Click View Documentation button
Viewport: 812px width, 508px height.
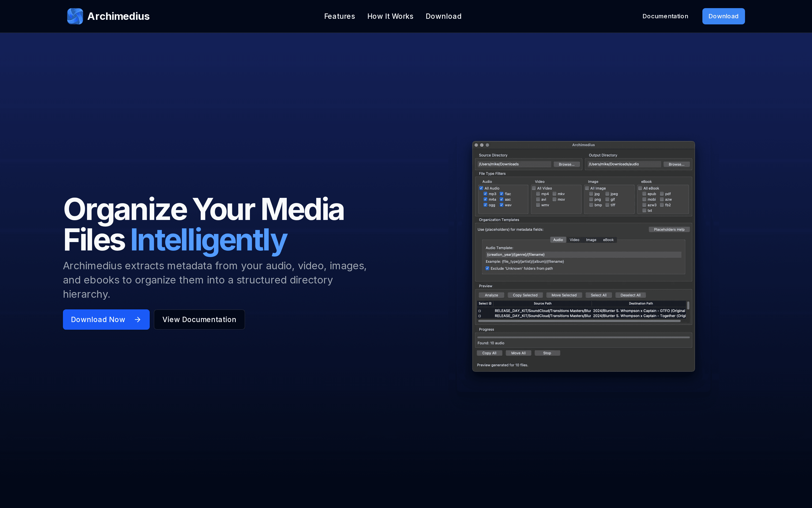pyautogui.click(x=199, y=320)
